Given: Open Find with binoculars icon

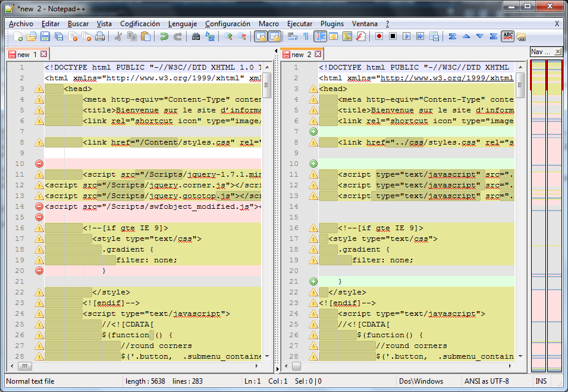Looking at the screenshot, I should [x=196, y=37].
